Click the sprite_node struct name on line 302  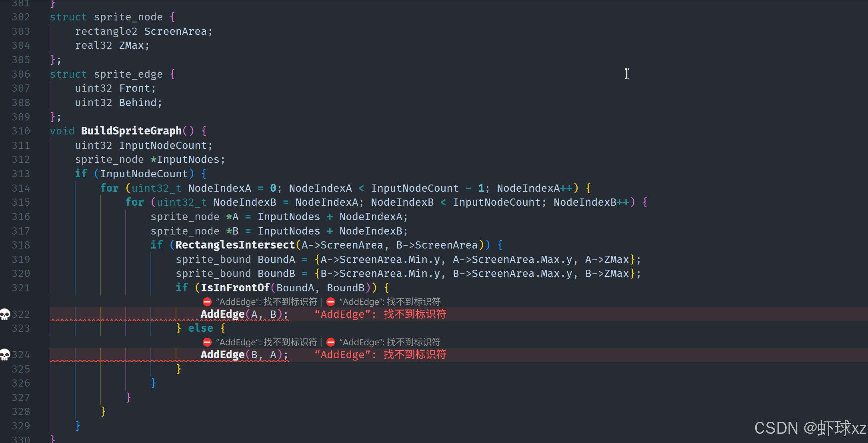click(x=128, y=17)
